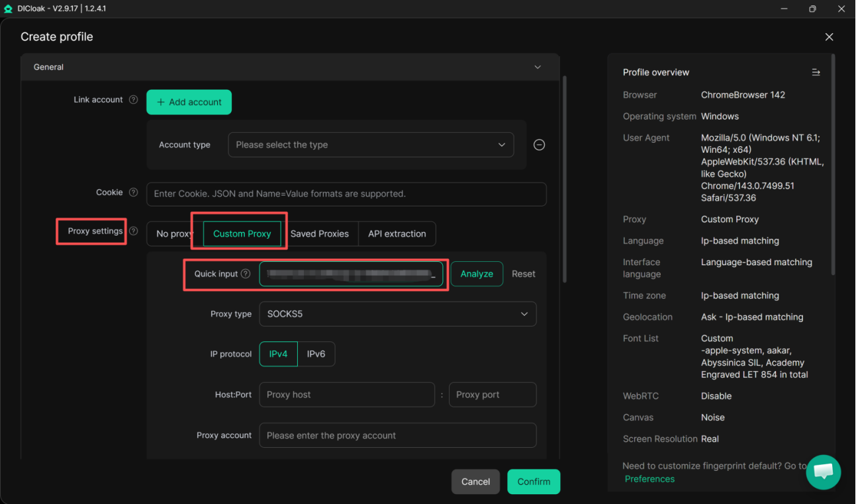Maximize the DICloak window
Screen dimensions: 856x504
tap(812, 9)
